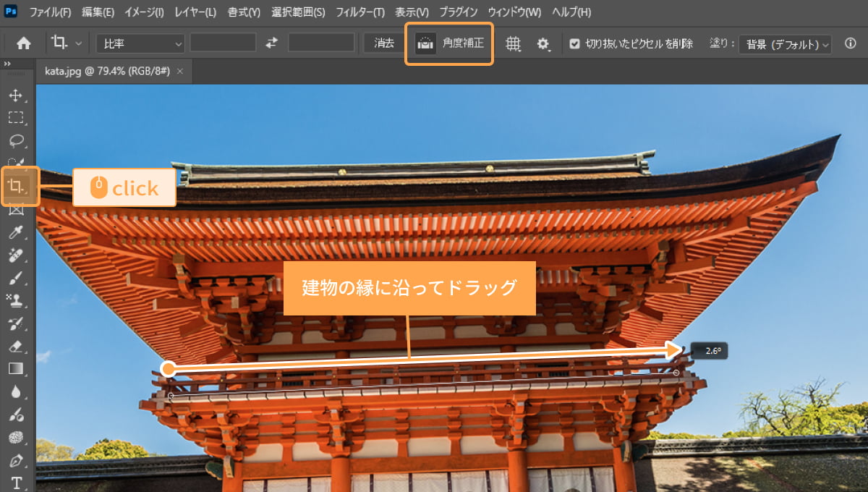This screenshot has width=868, height=492.
Task: Select the Clone Stamp tool
Action: coord(17,302)
